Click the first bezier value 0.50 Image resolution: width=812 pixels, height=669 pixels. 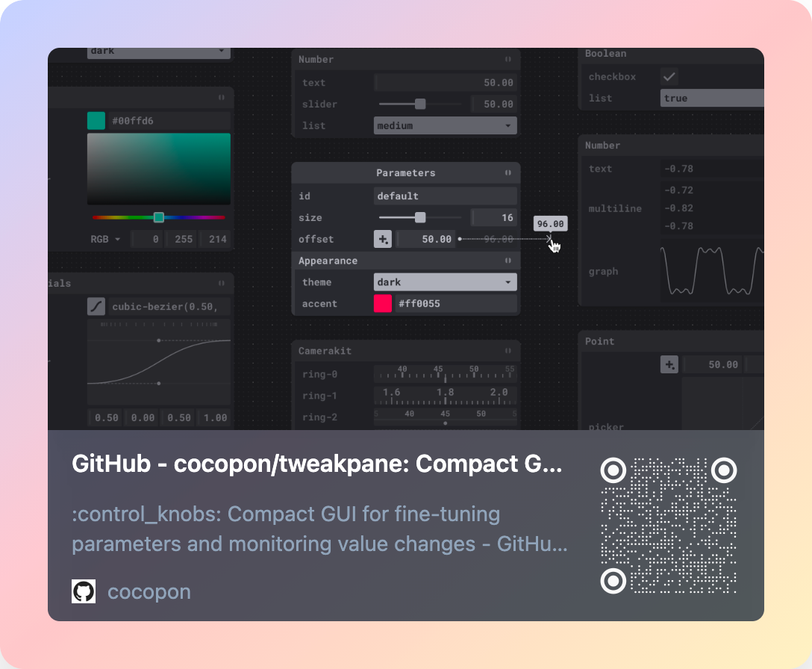(105, 417)
